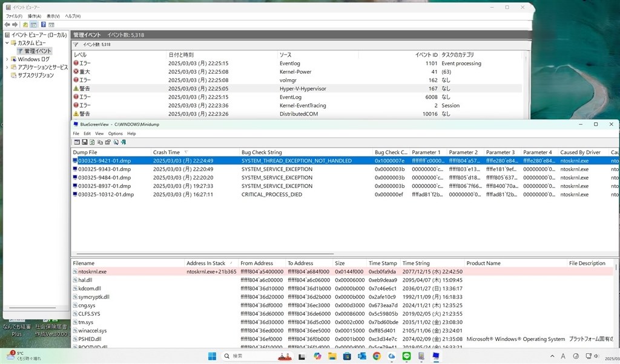Select CLFS.SYS in driver list

[x=343, y=314]
